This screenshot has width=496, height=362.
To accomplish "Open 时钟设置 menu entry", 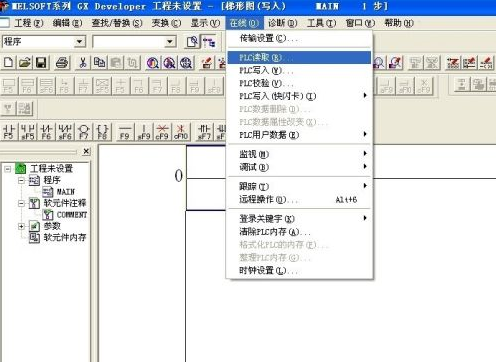I will pyautogui.click(x=299, y=270).
